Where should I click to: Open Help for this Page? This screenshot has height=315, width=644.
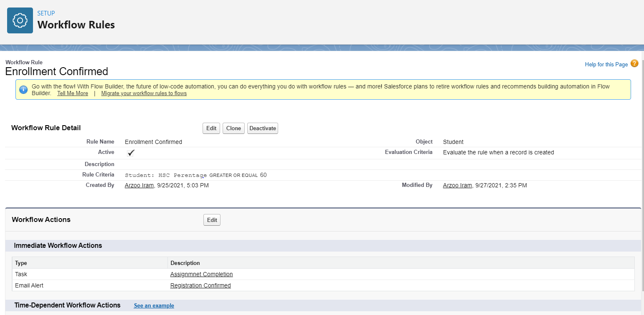coord(606,64)
